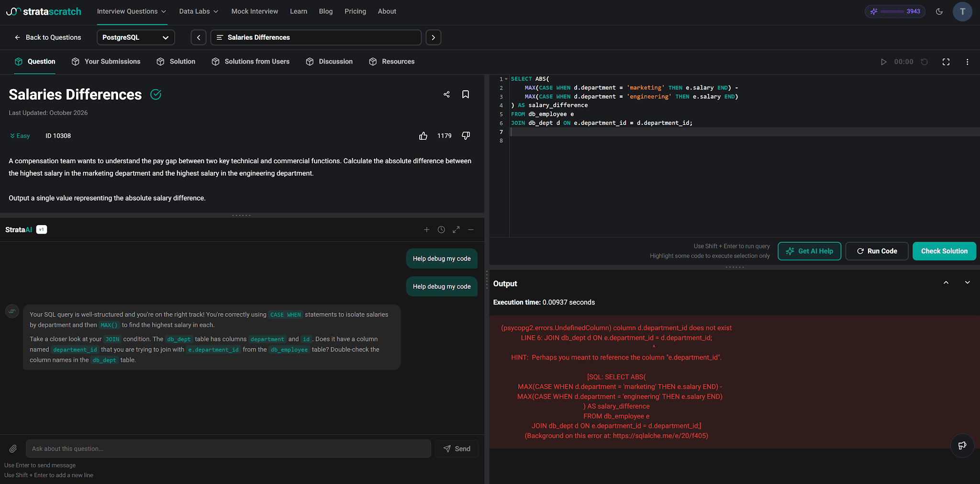Click Back to Questions link
Image resolution: width=980 pixels, height=484 pixels.
[x=47, y=37]
